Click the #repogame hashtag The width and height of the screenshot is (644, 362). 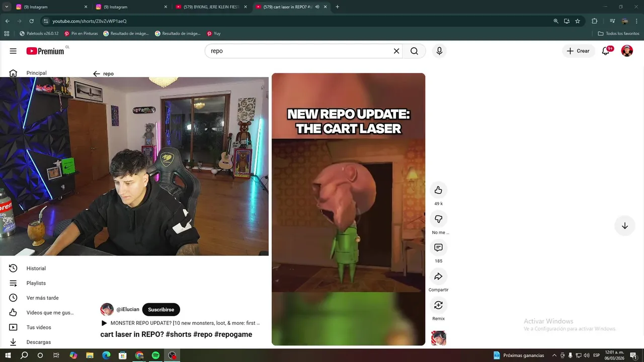point(233,334)
